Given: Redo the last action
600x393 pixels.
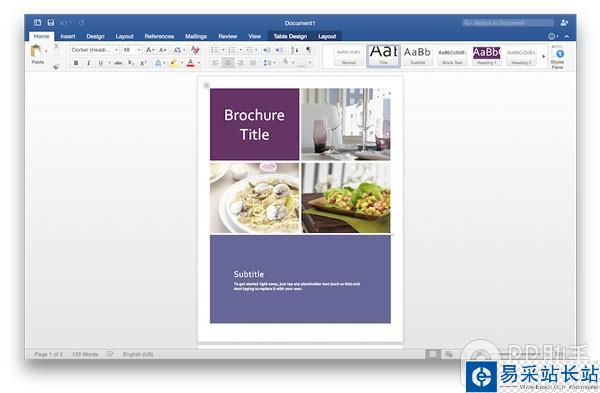Looking at the screenshot, I should tap(82, 23).
